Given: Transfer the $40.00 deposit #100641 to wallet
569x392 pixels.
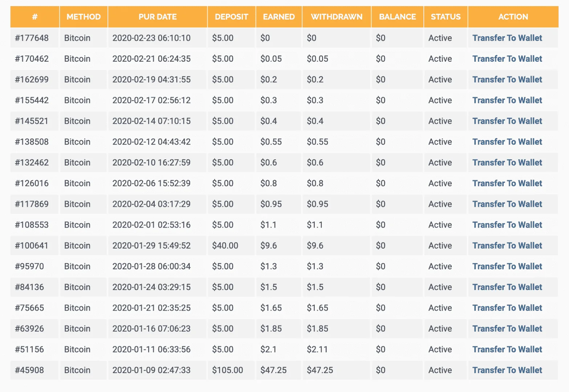Looking at the screenshot, I should pyautogui.click(x=507, y=246).
